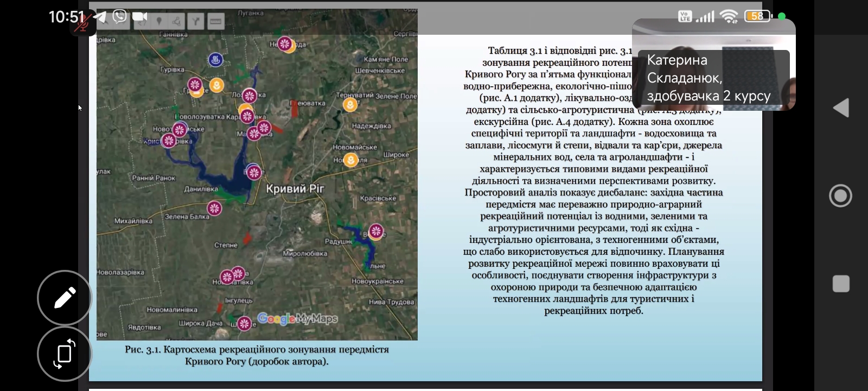
Task: Toggle the muted microphone indicator
Action: [82, 23]
